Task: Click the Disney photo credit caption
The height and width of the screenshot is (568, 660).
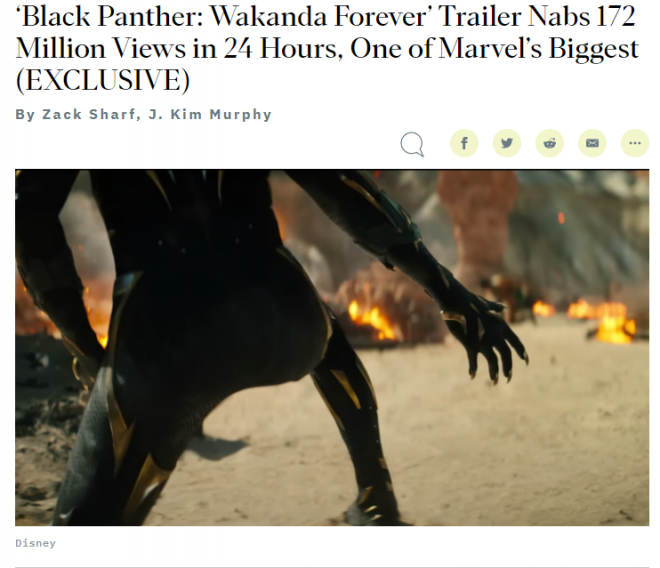Action: click(x=35, y=543)
